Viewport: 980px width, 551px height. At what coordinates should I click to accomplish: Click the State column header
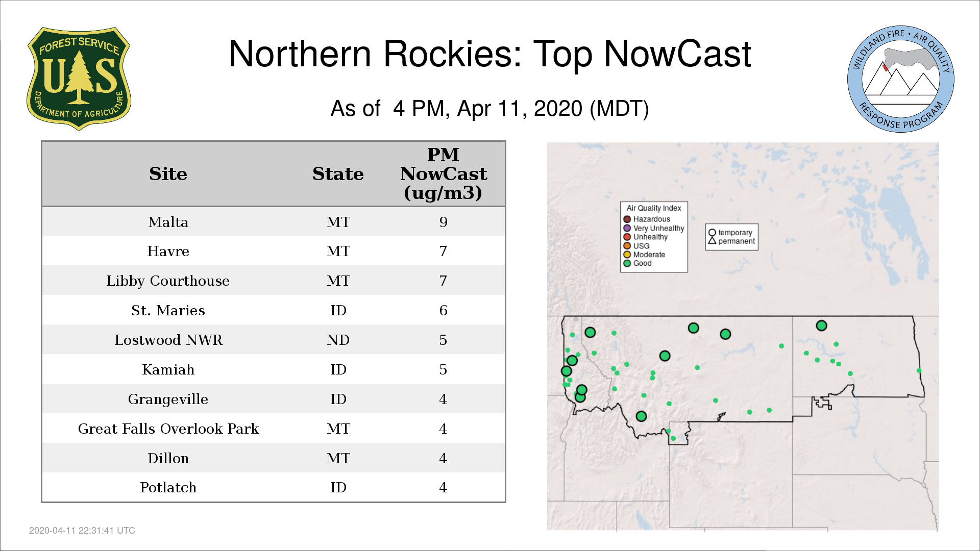338,174
